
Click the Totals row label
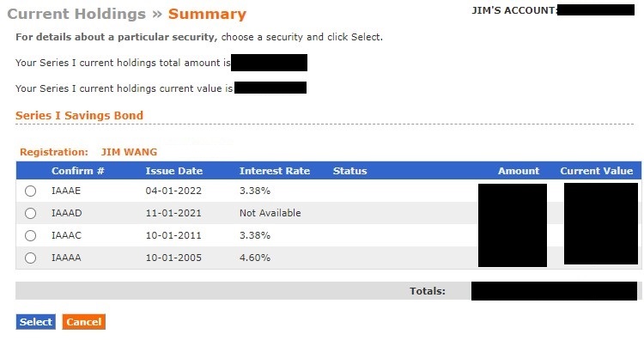coord(427,291)
